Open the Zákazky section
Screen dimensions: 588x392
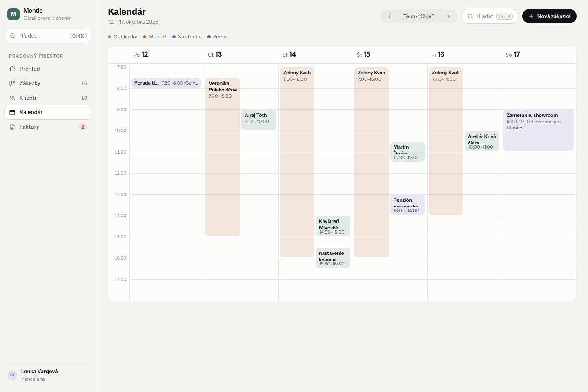(48, 83)
